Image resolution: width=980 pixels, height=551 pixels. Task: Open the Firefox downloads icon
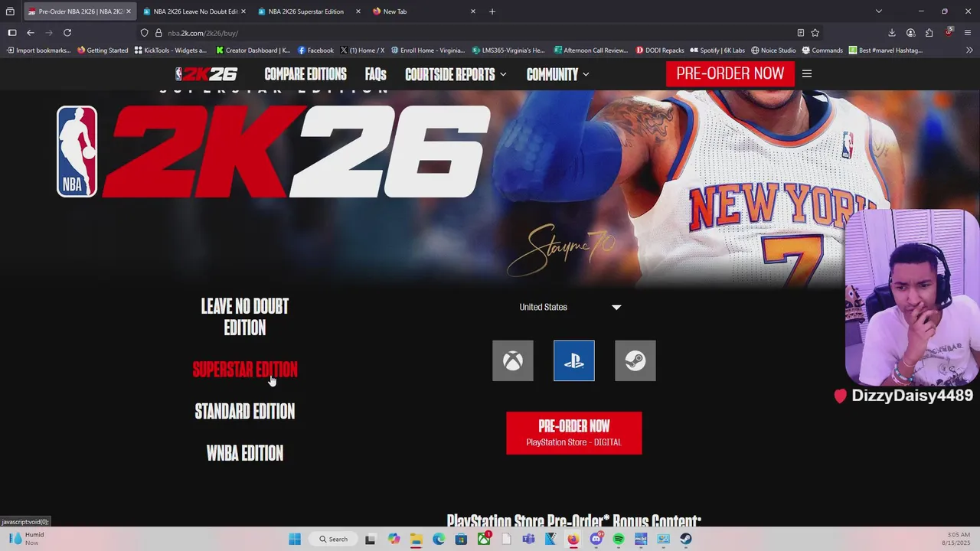(x=892, y=33)
